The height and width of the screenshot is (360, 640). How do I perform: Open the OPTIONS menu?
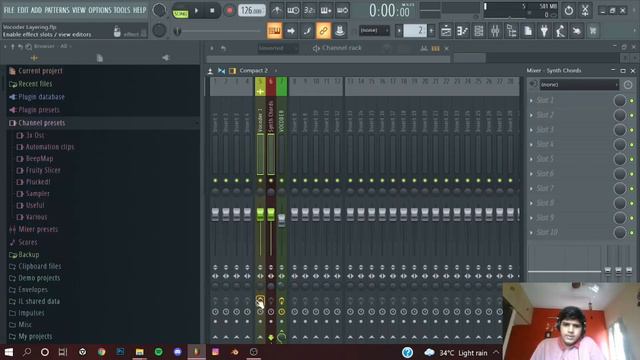coord(100,10)
